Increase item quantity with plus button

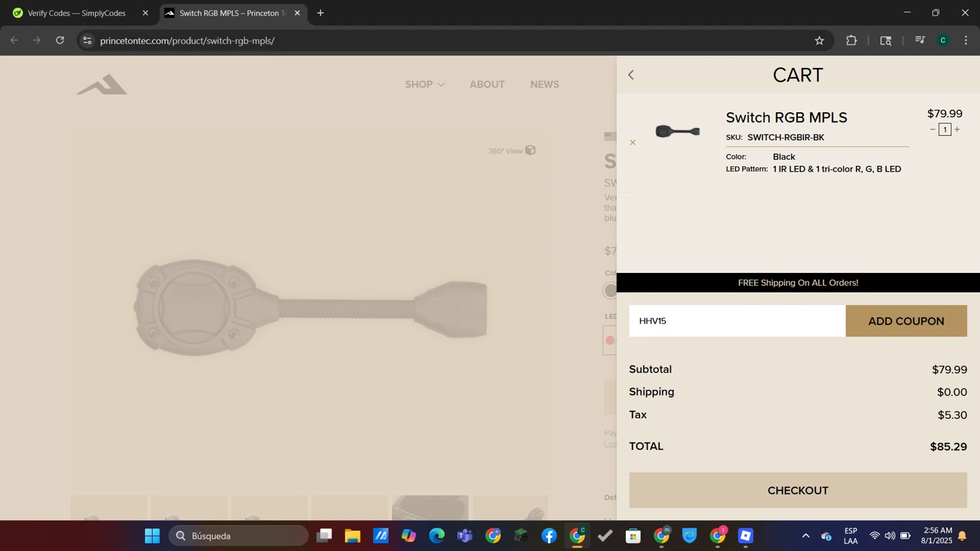pos(957,129)
